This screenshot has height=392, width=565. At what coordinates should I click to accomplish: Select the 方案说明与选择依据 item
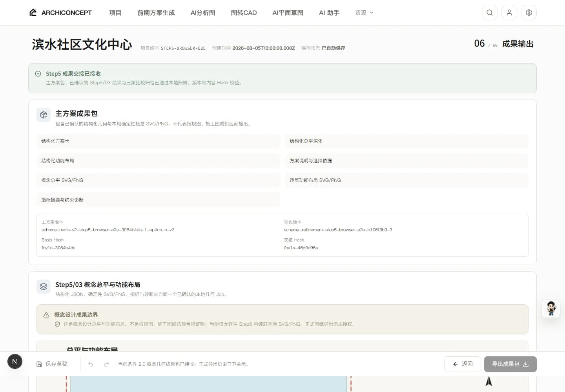point(406,161)
